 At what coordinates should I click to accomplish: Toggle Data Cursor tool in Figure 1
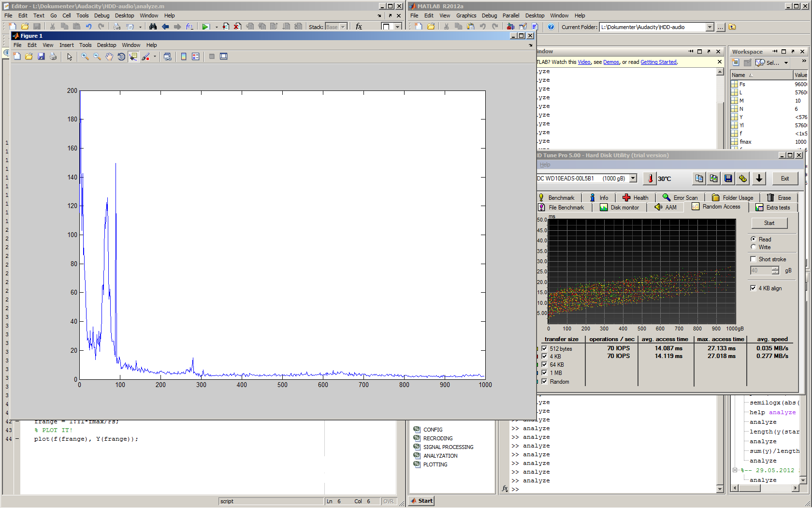pos(133,57)
